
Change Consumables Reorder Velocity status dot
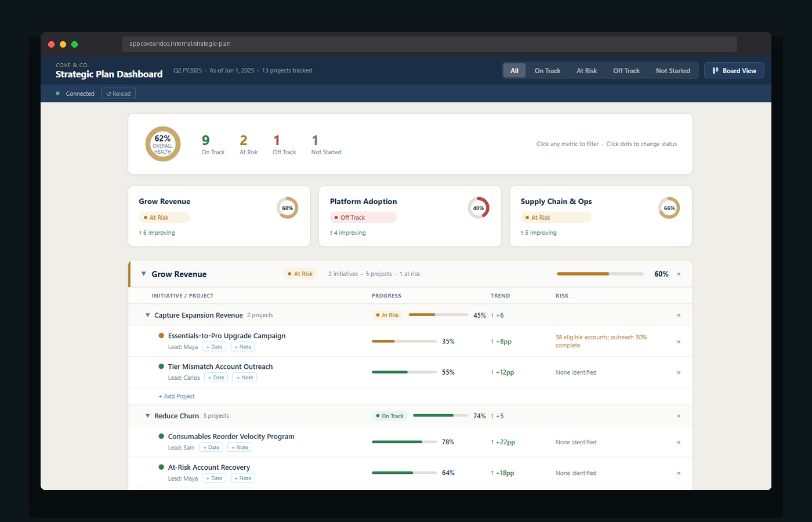click(161, 436)
